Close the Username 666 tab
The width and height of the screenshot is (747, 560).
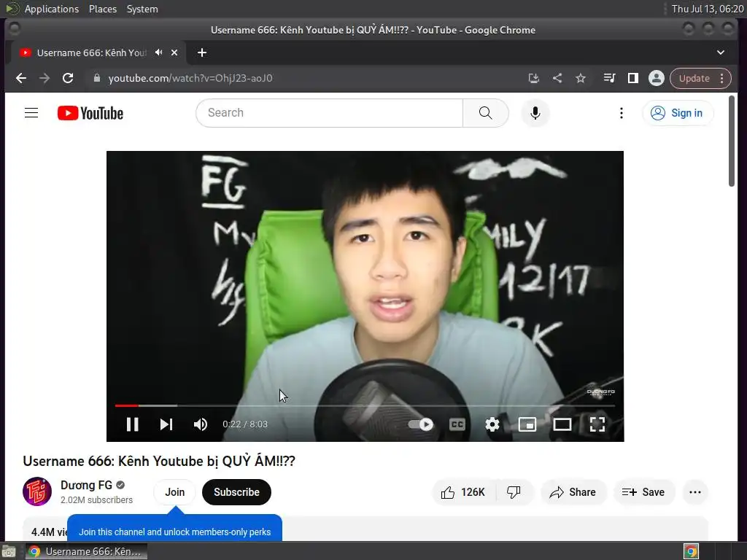(174, 52)
